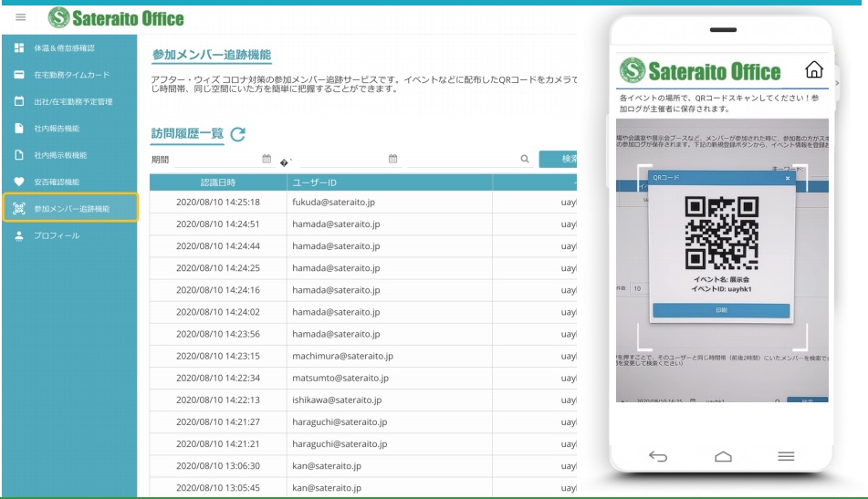Click the dashboard grid icon beside 体温＆倦怠感確認
Viewport: 868px width, 499px height.
(x=19, y=48)
